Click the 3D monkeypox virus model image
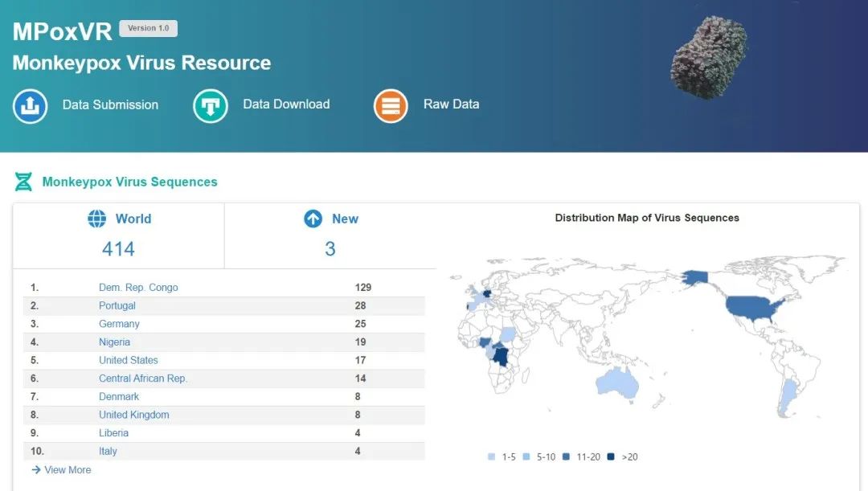The image size is (868, 491). (708, 58)
